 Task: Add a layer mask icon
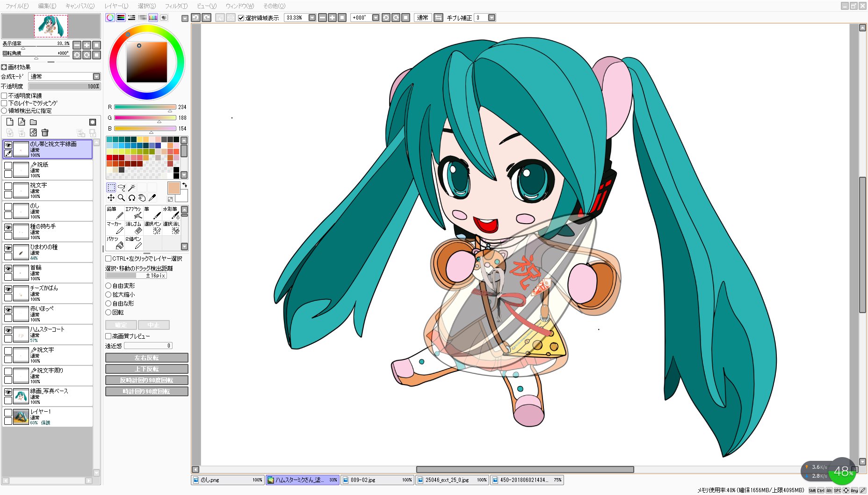93,122
